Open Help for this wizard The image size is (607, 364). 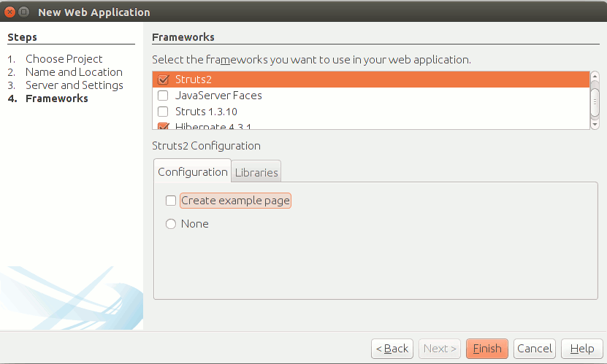click(582, 349)
